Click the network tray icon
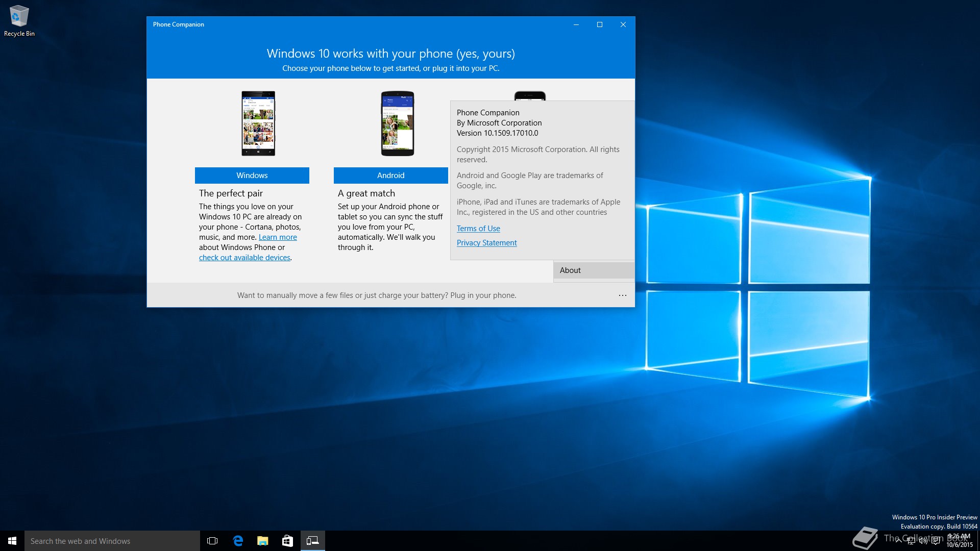This screenshot has width=980, height=551. tap(911, 541)
